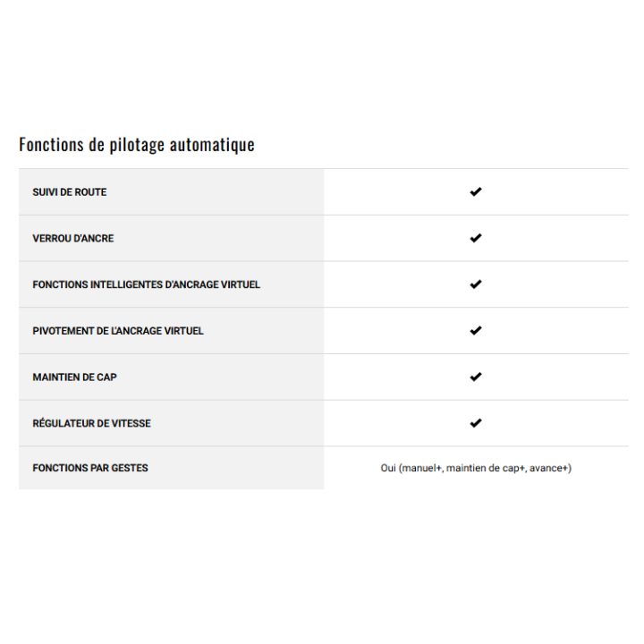Click 'maintien de cap+' in the gestes value
Viewport: 644px width, 644px height.
pos(485,468)
